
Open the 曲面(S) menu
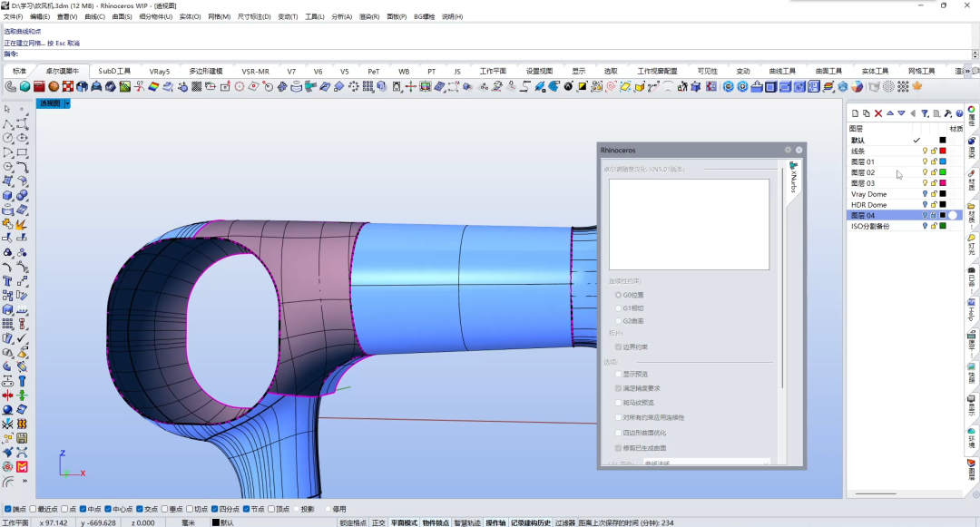click(122, 17)
